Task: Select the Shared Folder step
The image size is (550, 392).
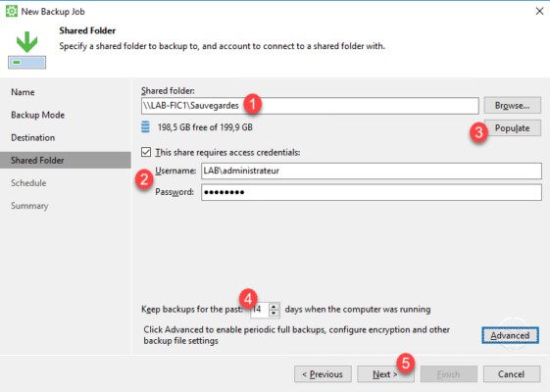Action: click(66, 161)
